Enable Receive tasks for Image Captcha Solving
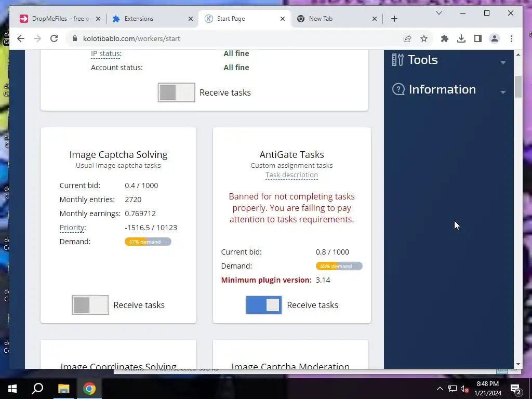This screenshot has width=532, height=399. pyautogui.click(x=90, y=304)
